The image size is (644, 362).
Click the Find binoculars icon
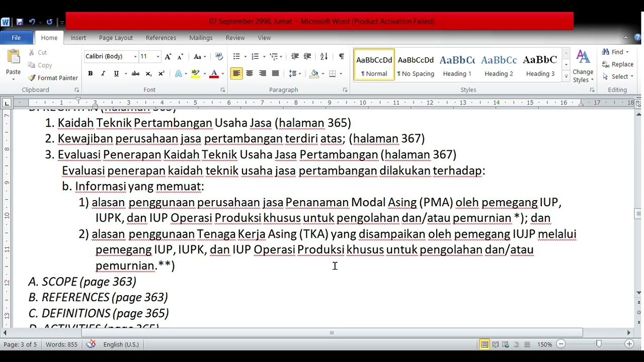(606, 52)
